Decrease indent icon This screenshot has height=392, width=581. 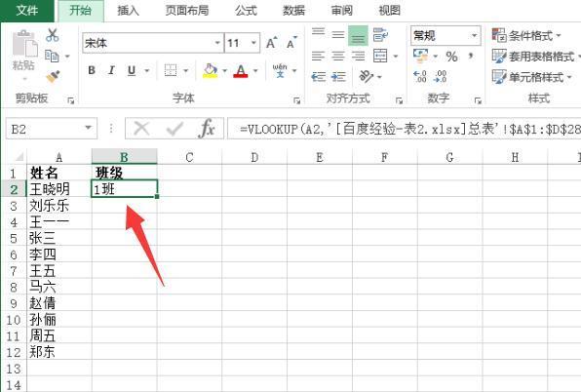point(319,77)
